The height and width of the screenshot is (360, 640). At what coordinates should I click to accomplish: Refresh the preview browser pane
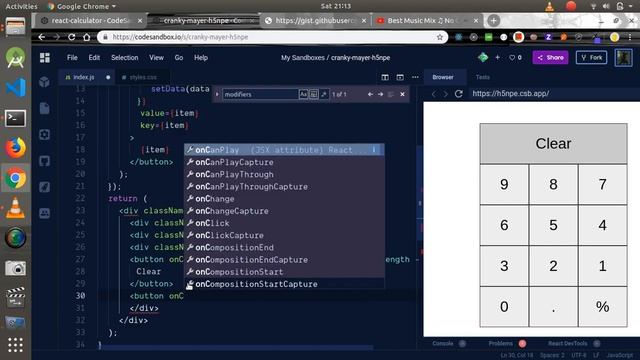tap(458, 94)
